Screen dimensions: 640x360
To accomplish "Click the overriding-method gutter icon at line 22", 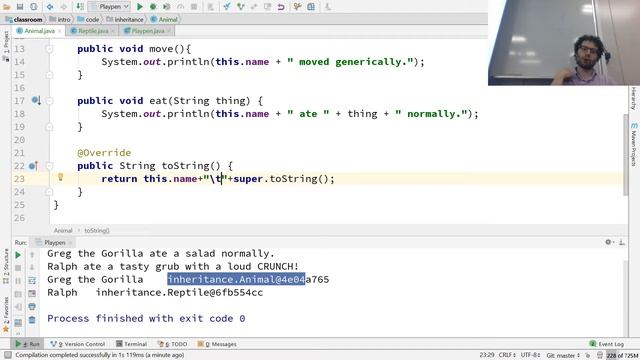I will click(33, 166).
